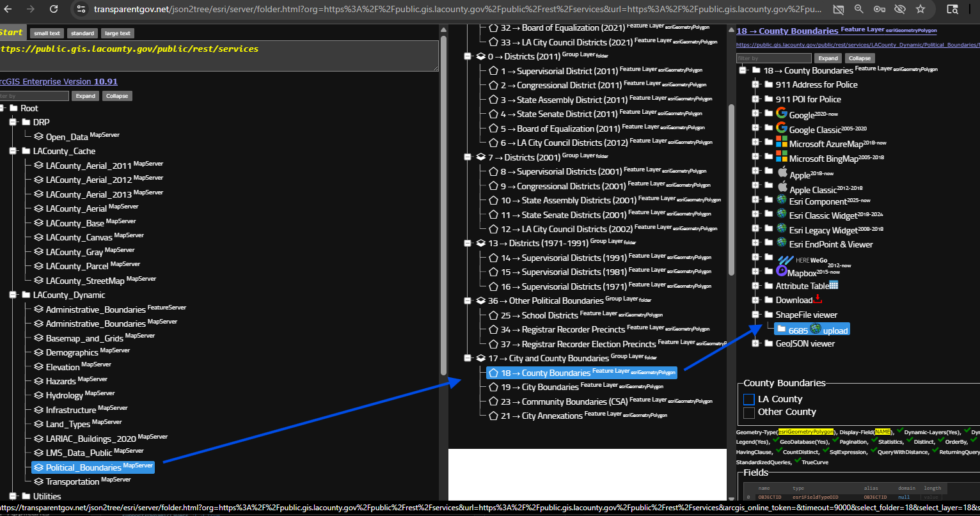Click the red Download arrow icon
The image size is (980, 516).
[818, 299]
